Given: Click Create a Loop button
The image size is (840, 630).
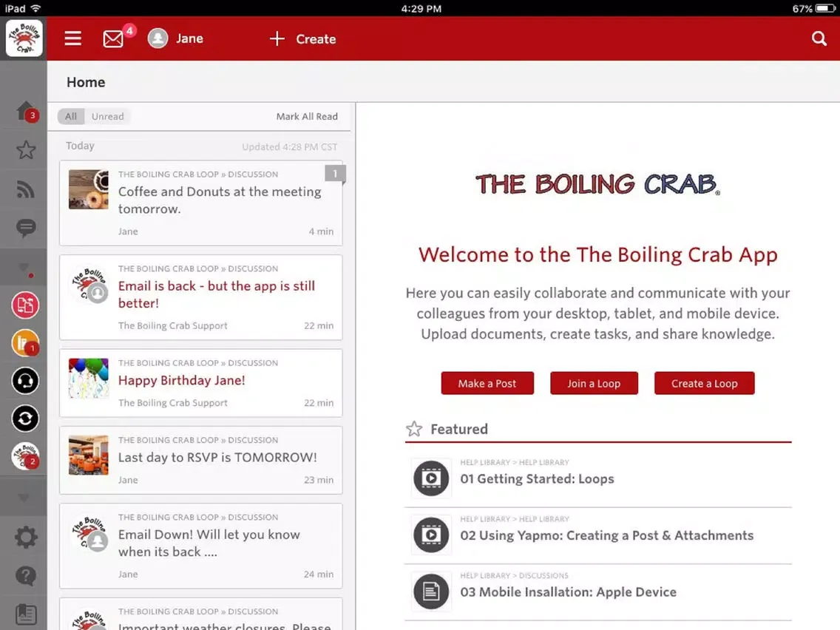Looking at the screenshot, I should coord(705,383).
